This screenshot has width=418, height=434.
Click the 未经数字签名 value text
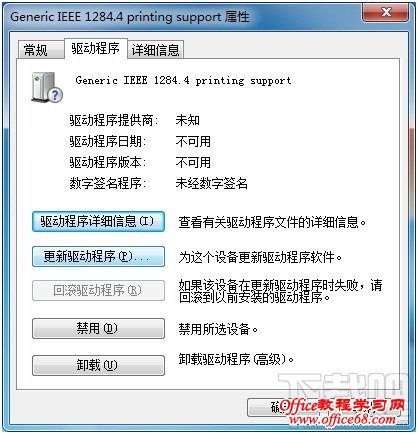tap(212, 183)
